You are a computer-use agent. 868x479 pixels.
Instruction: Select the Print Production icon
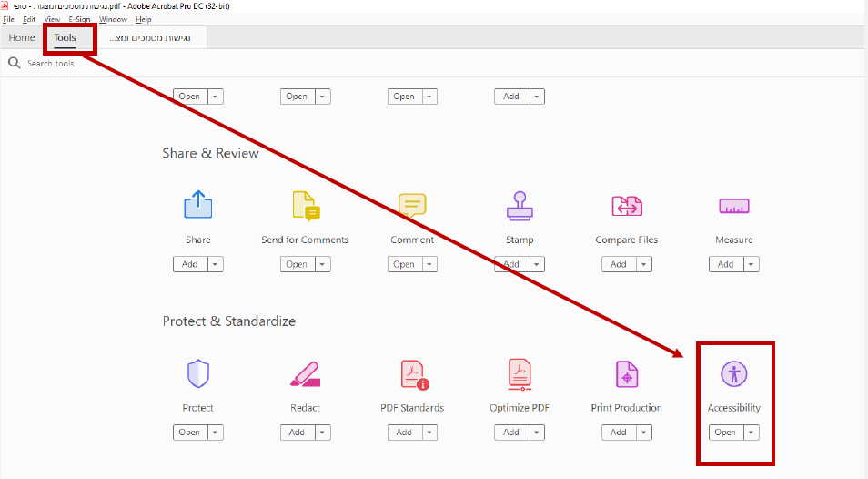627,374
